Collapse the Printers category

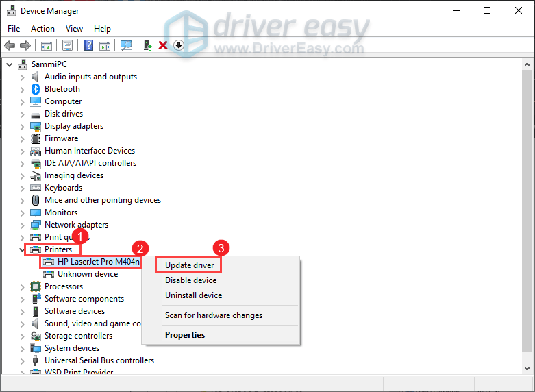tap(21, 249)
